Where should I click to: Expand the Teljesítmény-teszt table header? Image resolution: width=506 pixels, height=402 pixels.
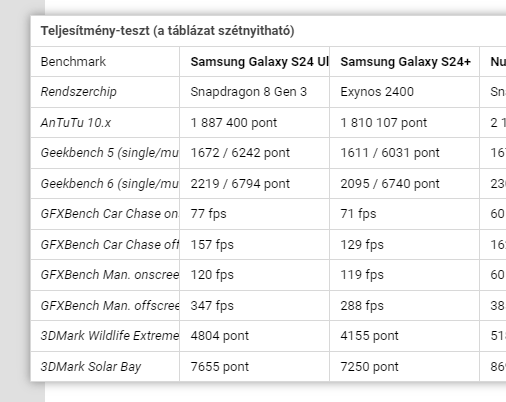coord(167,31)
